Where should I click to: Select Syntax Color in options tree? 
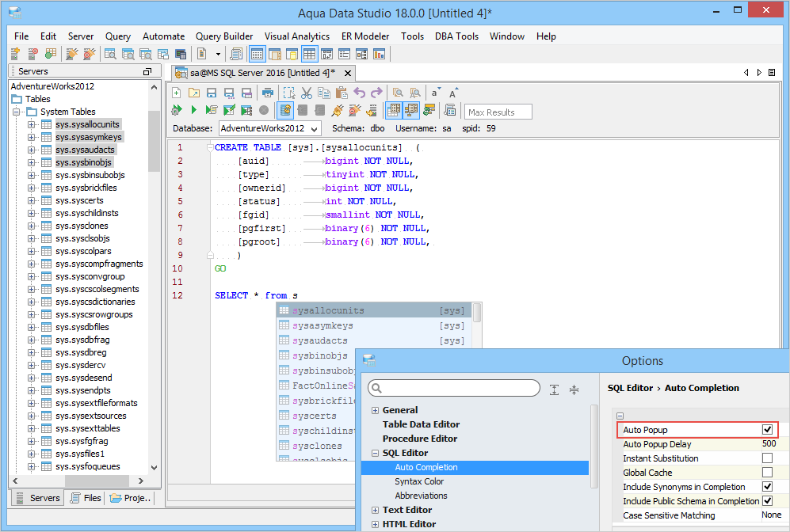[x=419, y=481]
